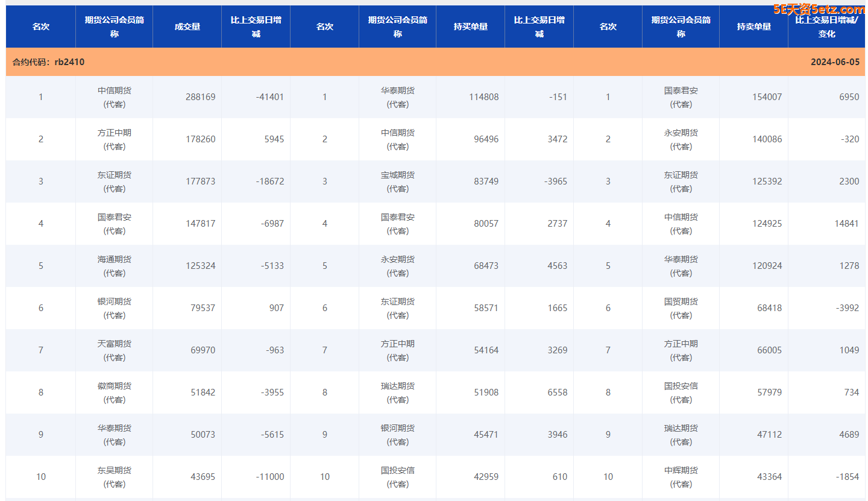This screenshot has height=501, width=868.
Task: Click the long position value 114808
Action: tap(483, 97)
